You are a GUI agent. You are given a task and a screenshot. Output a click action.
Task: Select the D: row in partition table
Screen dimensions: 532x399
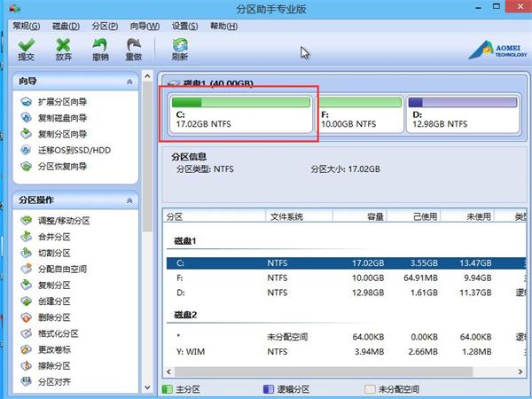pos(346,293)
